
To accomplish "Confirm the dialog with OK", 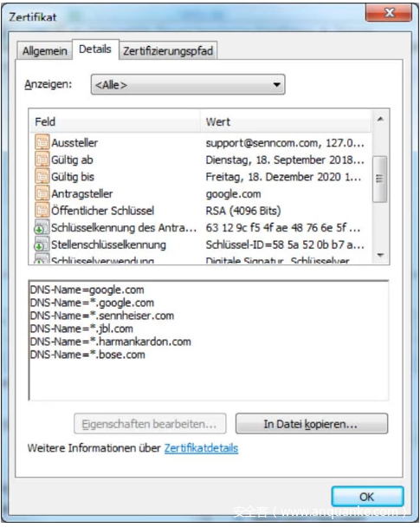I will (367, 496).
